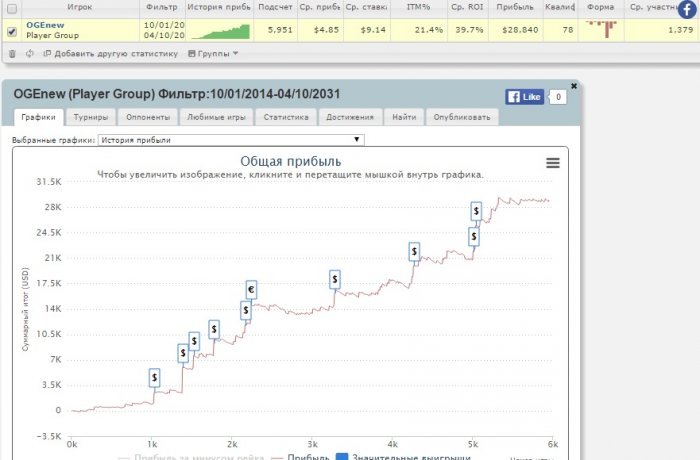Open the Выбранные графики dropdown
Image resolution: width=700 pixels, height=460 pixels.
coord(232,140)
